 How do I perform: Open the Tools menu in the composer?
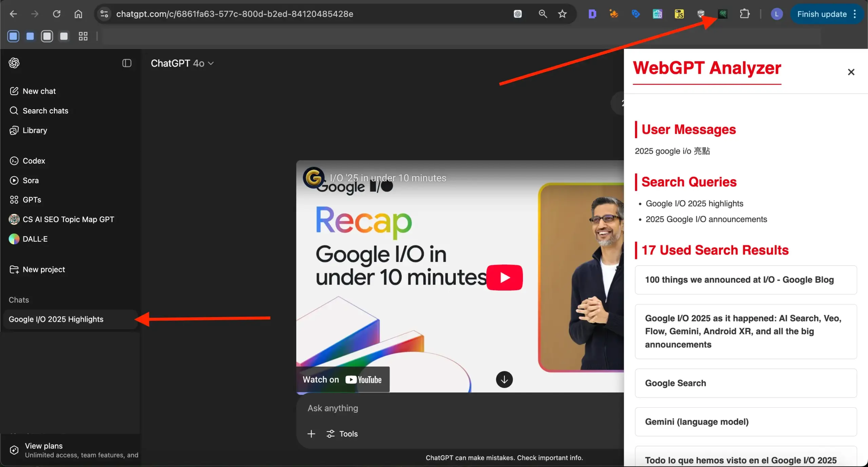pos(342,434)
